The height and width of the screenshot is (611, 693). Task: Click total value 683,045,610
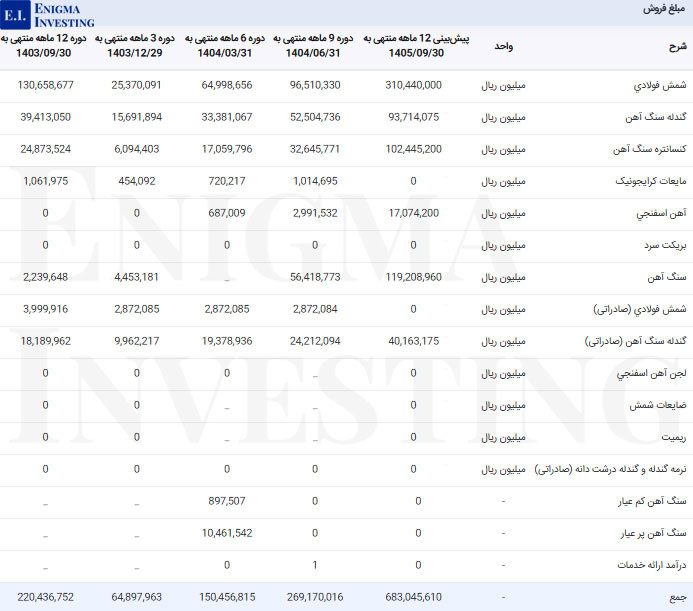[x=413, y=597]
